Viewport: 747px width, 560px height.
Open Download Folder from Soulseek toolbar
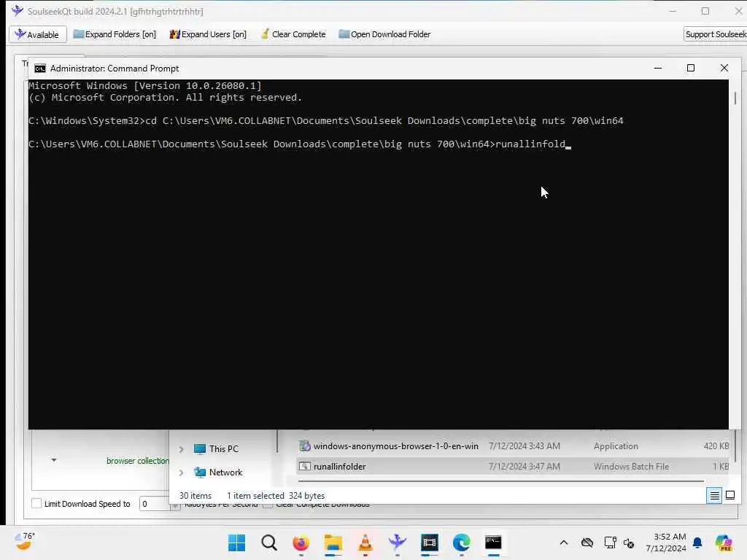pos(384,34)
